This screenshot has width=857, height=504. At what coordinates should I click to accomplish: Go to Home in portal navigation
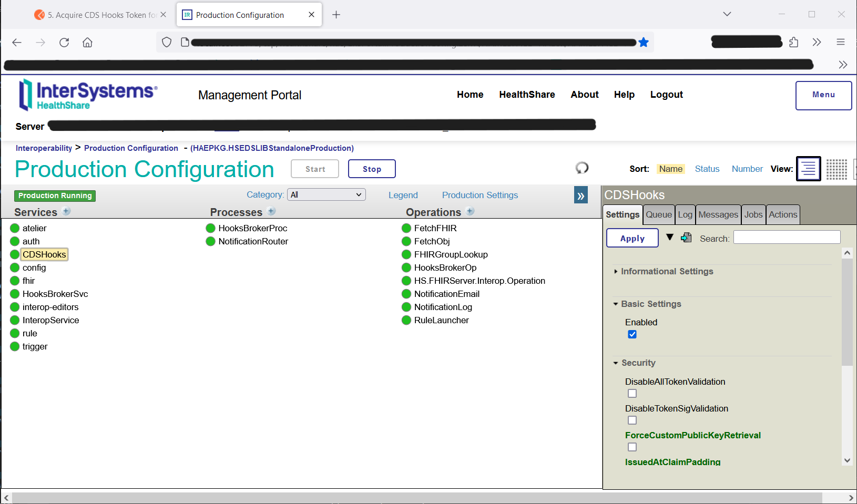tap(470, 95)
